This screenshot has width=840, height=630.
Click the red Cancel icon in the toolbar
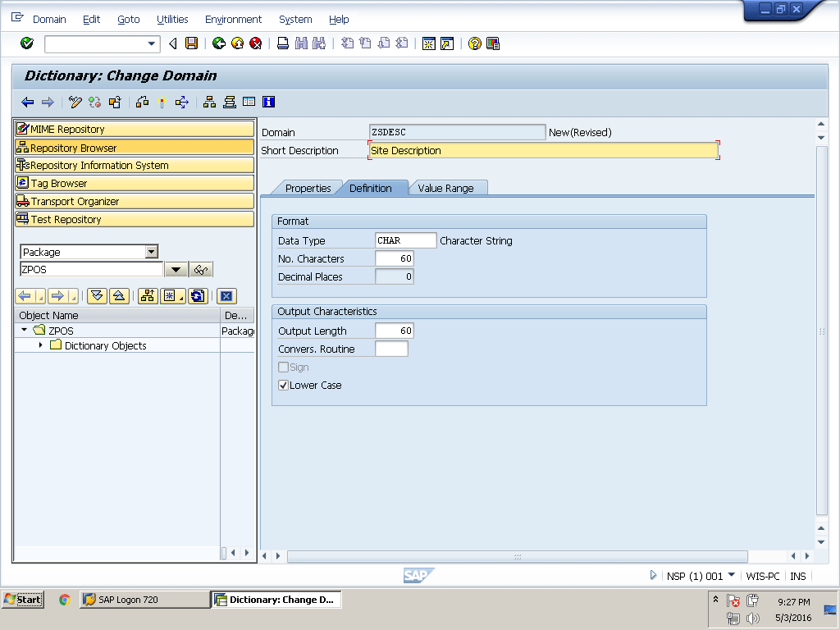255,43
